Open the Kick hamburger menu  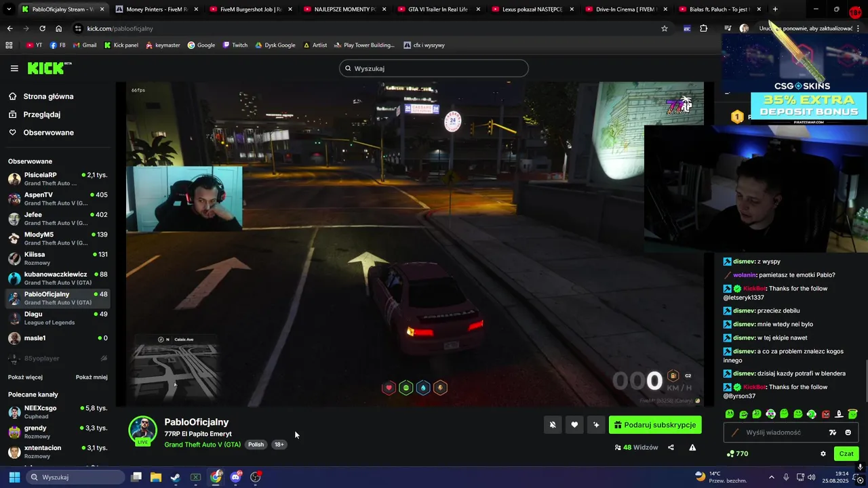tap(14, 68)
